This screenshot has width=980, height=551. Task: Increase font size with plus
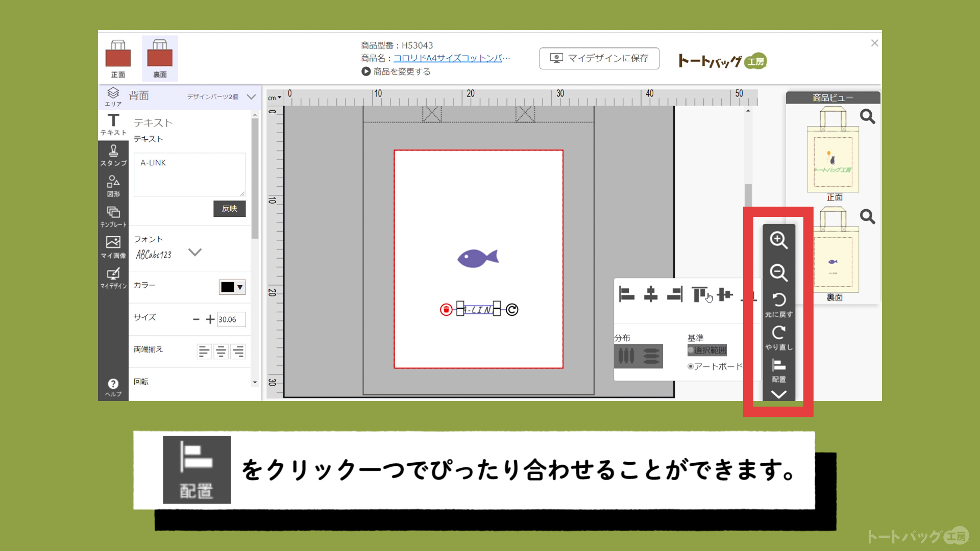click(210, 319)
